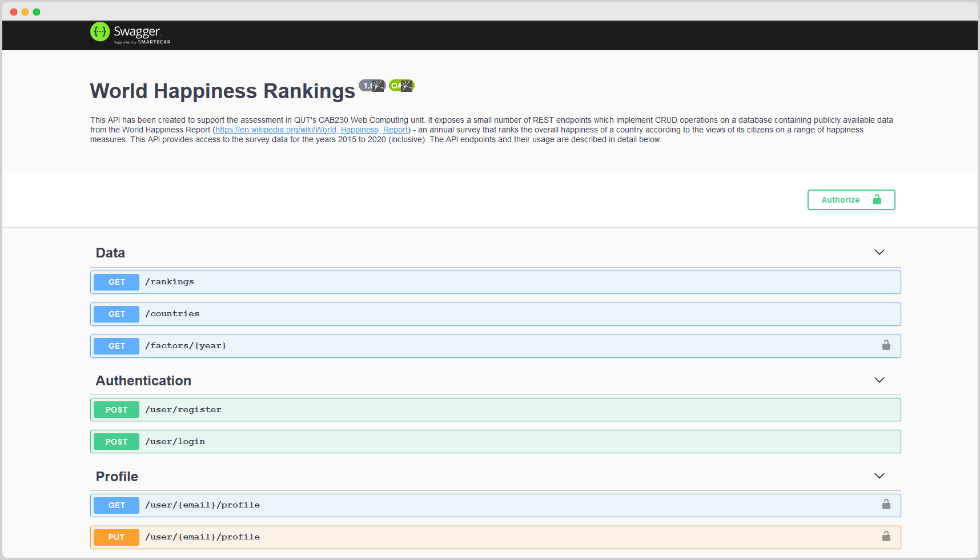
Task: Collapse the Profile section chevron
Action: point(879,476)
